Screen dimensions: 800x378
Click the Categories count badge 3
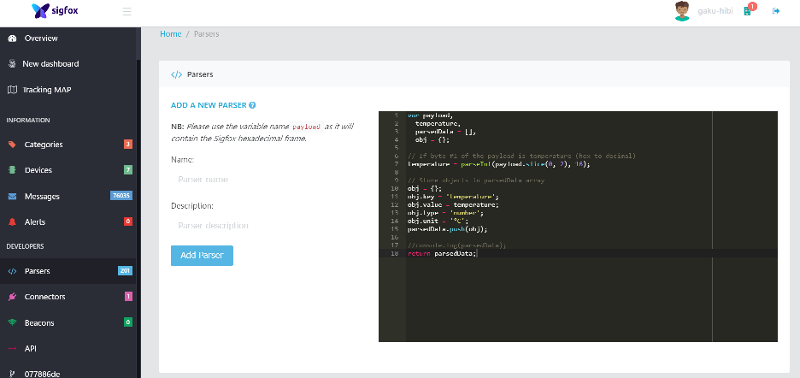pos(128,144)
